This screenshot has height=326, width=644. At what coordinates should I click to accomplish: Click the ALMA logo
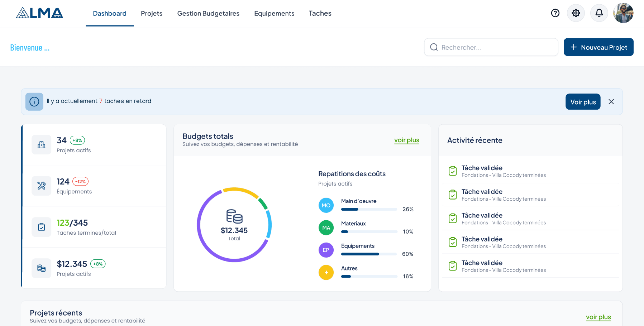coord(39,13)
